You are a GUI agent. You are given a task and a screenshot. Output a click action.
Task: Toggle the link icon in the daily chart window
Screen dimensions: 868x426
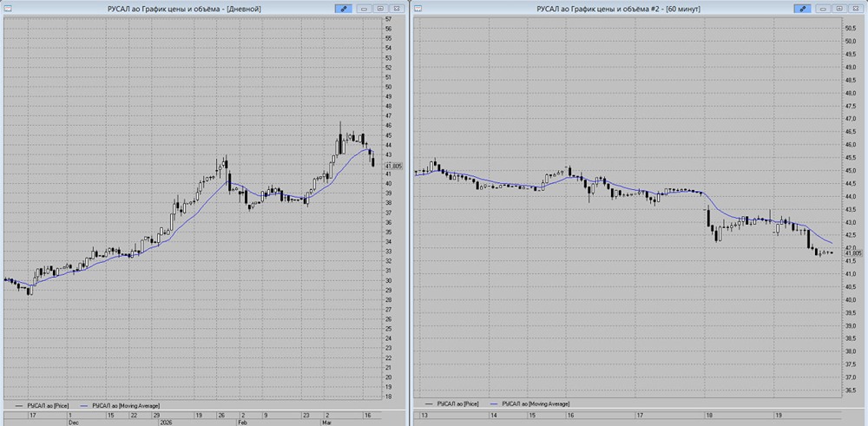(x=343, y=9)
